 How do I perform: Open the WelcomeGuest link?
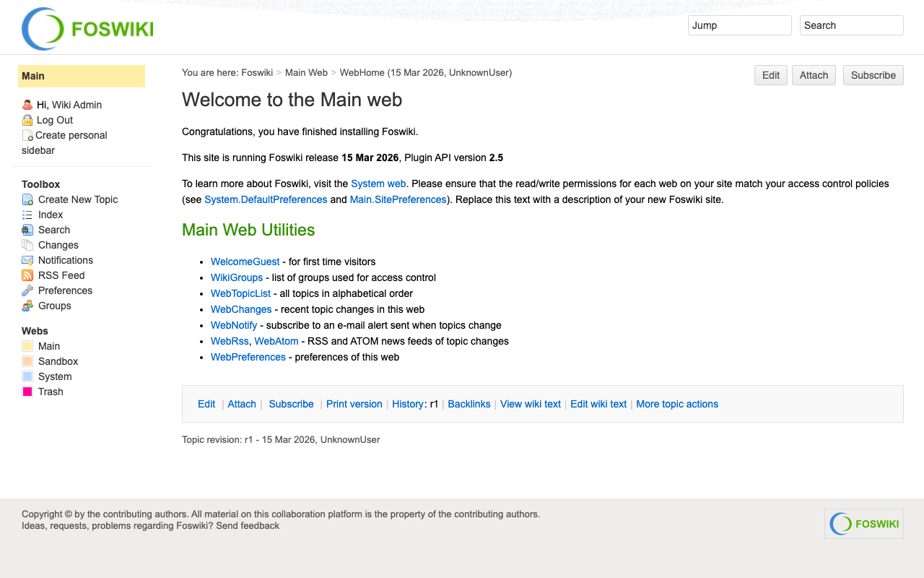tap(245, 262)
